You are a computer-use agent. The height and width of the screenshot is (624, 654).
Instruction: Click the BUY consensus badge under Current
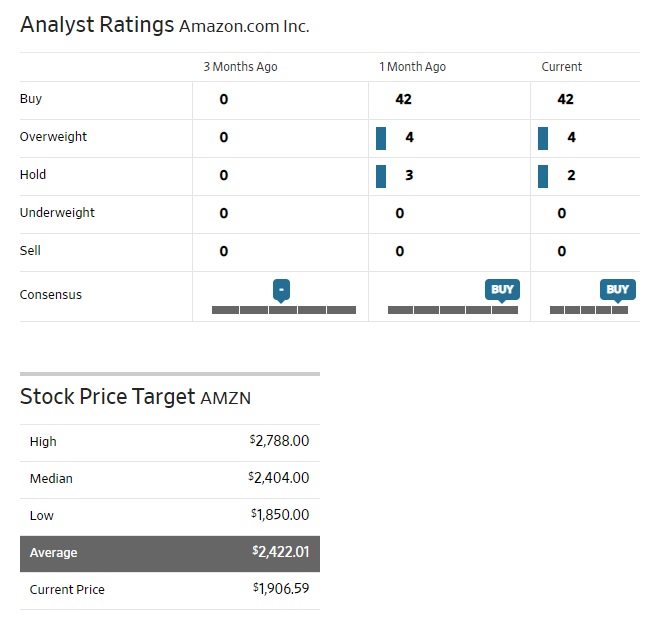coord(618,290)
